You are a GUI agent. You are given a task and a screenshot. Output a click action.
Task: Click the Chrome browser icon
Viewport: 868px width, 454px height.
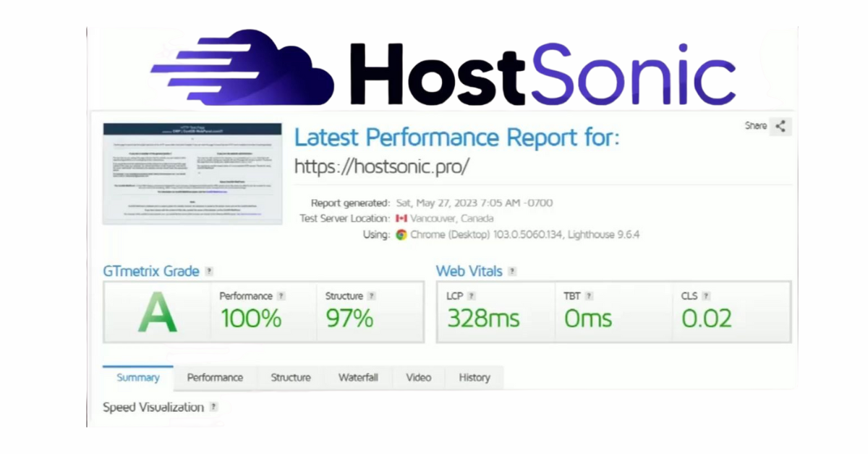(401, 235)
